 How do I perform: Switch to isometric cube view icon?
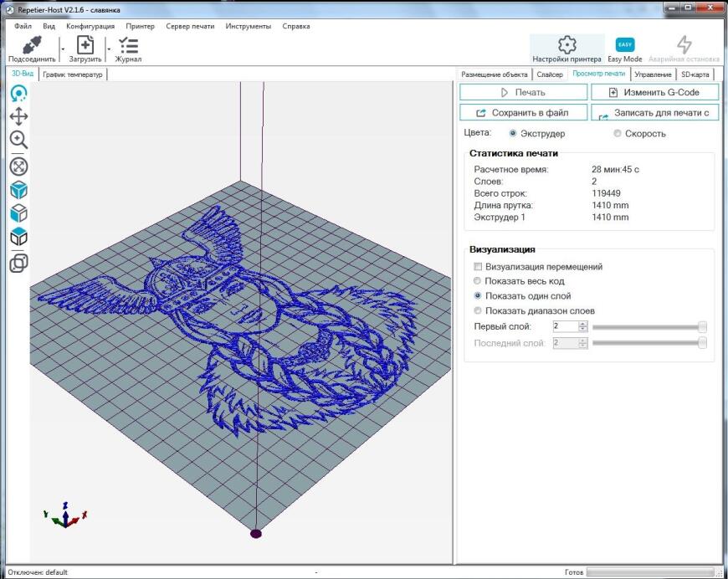(x=18, y=190)
